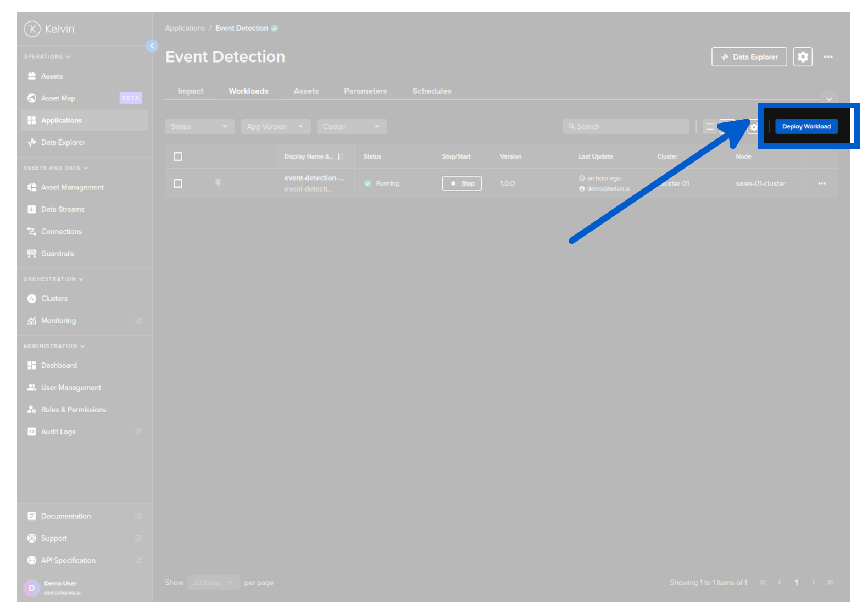Click the three-dot menu in page header
The image size is (868, 615).
(828, 57)
